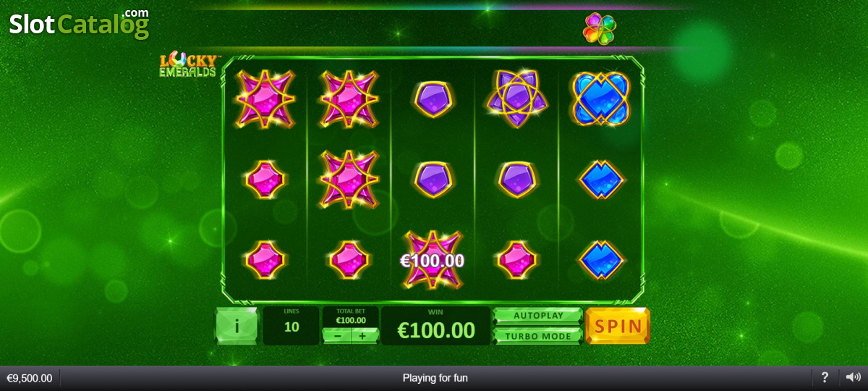Spin the reels with the orange SPIN button

pyautogui.click(x=618, y=326)
